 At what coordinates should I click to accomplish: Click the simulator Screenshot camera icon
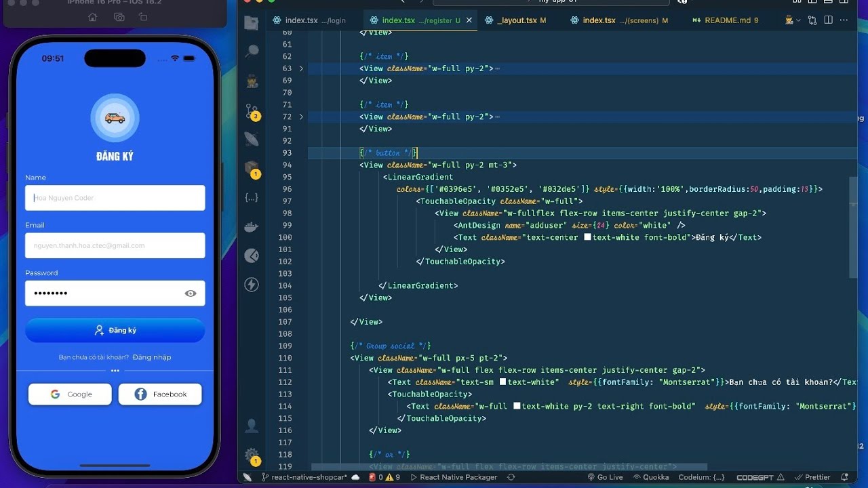[119, 17]
